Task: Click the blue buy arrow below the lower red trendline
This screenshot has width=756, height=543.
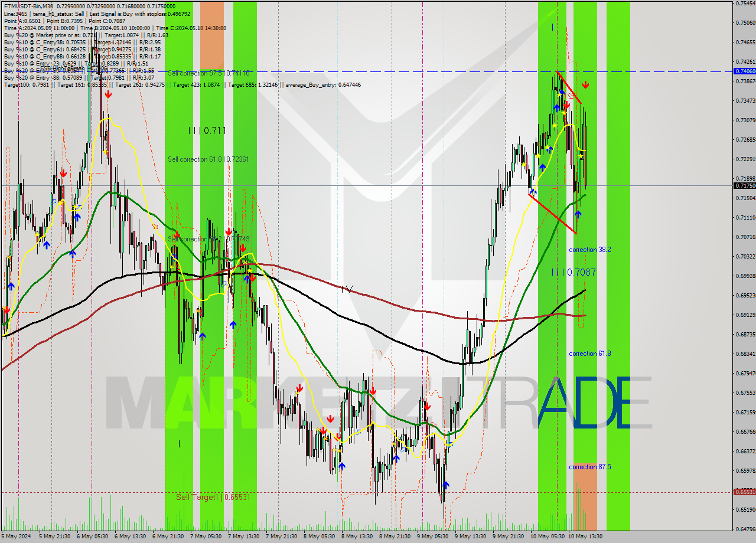Action: (578, 214)
